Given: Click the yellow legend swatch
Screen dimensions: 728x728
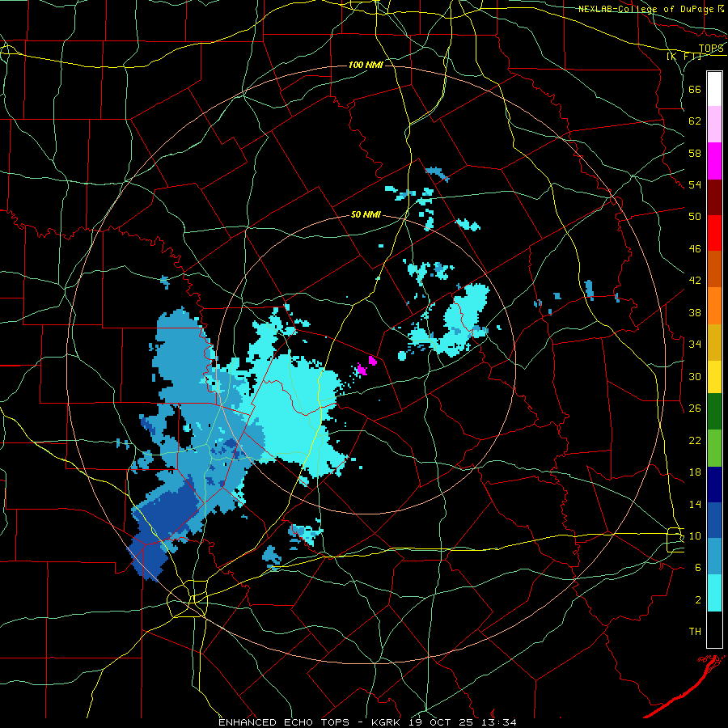Looking at the screenshot, I should coord(714,377).
